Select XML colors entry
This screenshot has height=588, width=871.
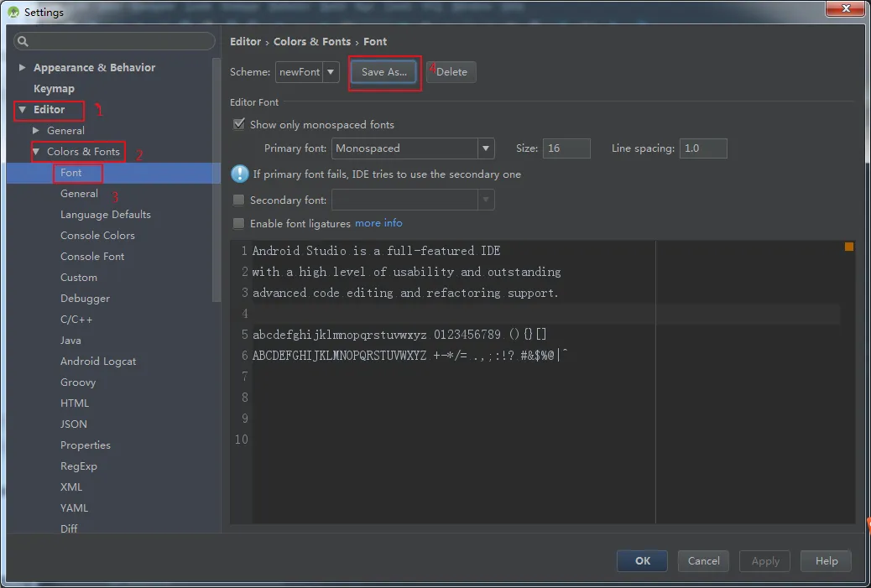71,487
